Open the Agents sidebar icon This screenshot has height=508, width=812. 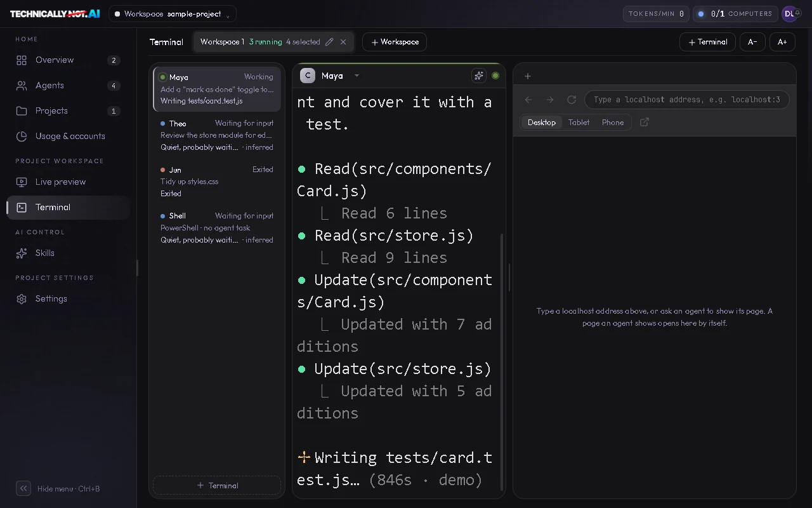coord(22,86)
